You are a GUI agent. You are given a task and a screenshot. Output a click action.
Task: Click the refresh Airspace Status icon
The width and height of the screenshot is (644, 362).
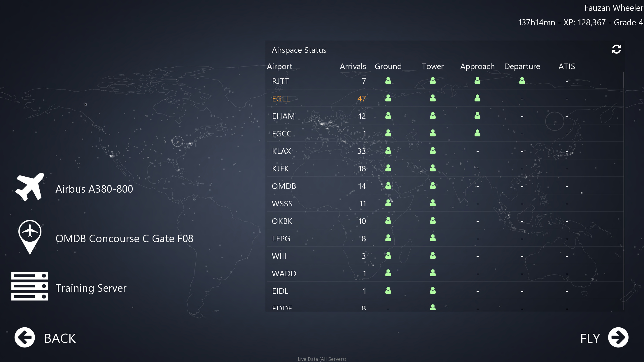(616, 49)
